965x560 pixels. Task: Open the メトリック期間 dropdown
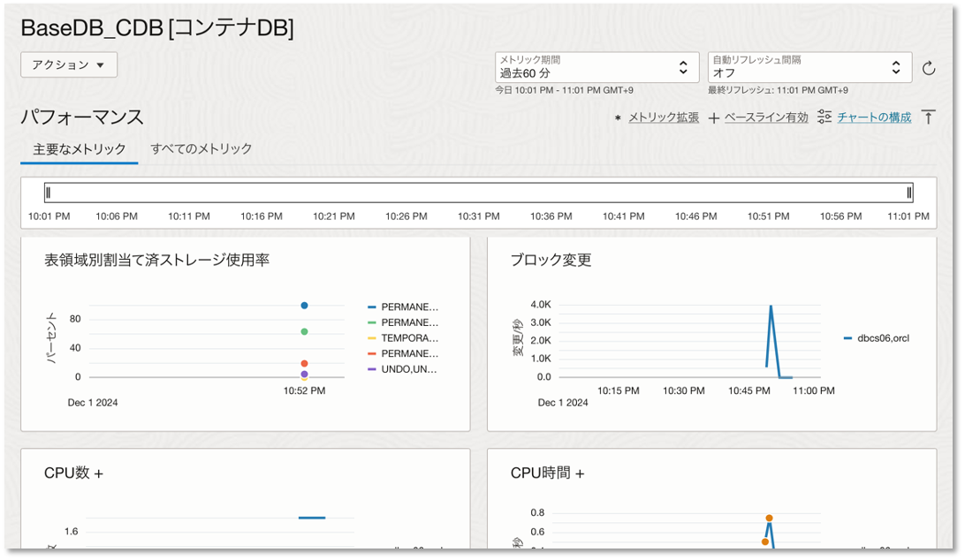pos(596,67)
